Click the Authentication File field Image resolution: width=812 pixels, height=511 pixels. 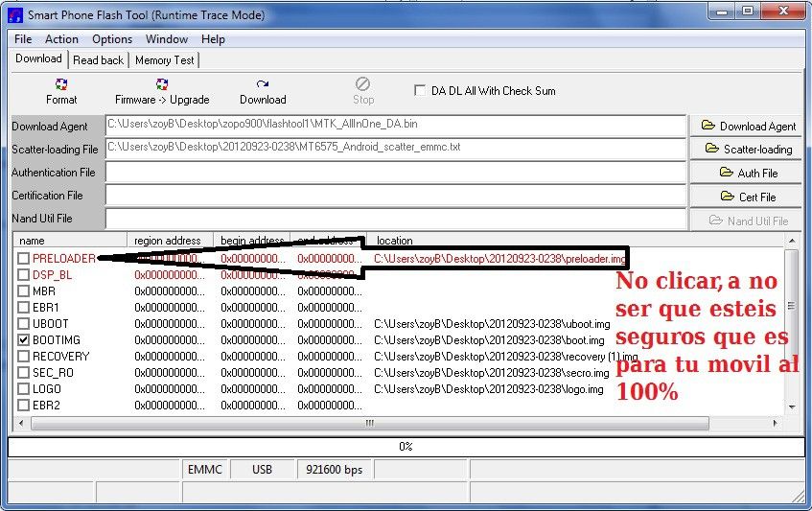click(x=396, y=172)
